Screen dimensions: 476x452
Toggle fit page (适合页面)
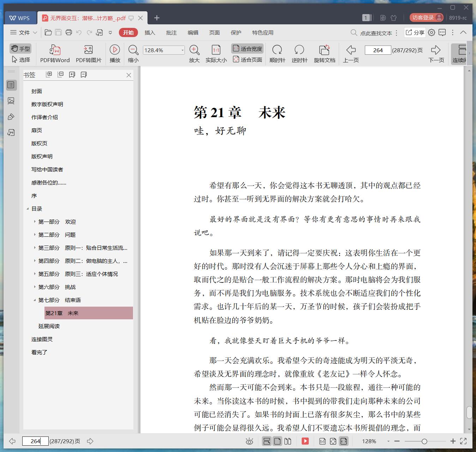[247, 60]
